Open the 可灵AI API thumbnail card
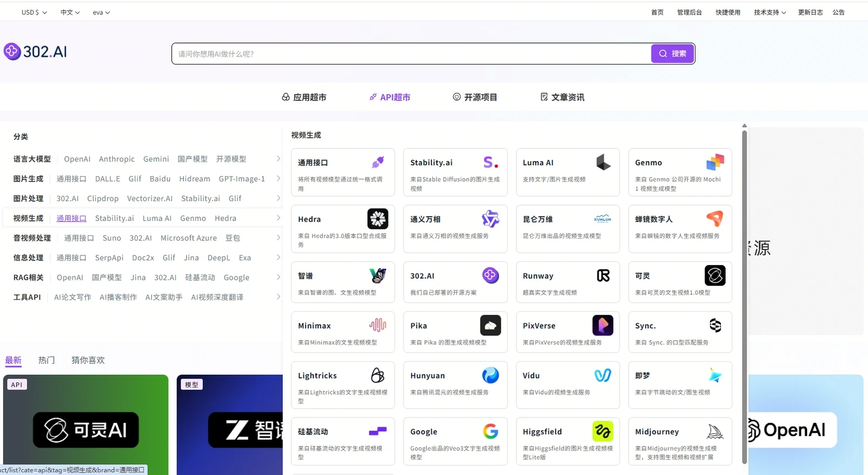Viewport: 868px width, 475px height. [x=86, y=425]
